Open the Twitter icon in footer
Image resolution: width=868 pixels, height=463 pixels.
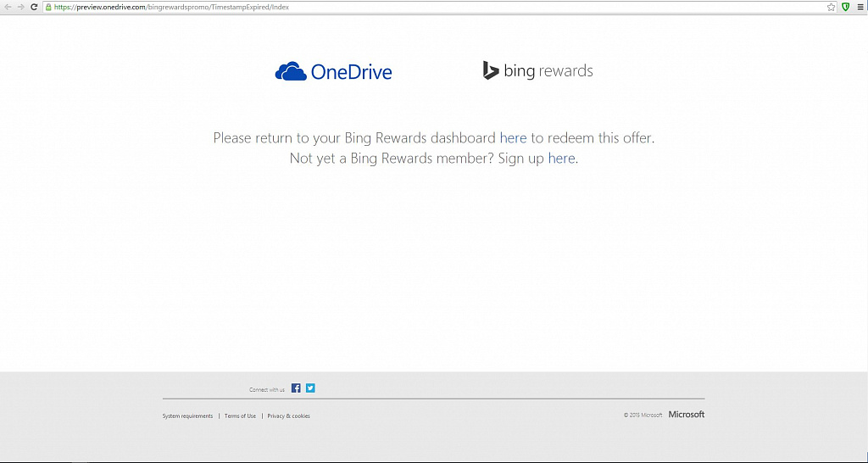coord(310,388)
